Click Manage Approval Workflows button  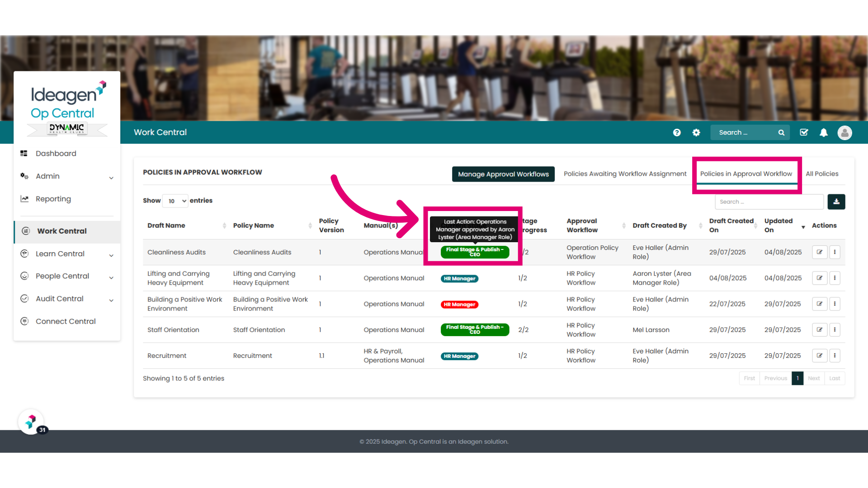[503, 174]
